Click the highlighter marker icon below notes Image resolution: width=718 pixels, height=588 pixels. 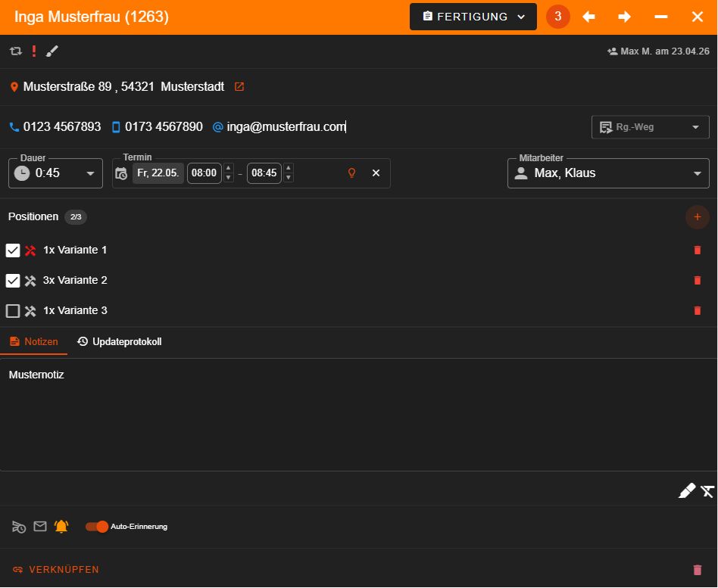pyautogui.click(x=687, y=491)
